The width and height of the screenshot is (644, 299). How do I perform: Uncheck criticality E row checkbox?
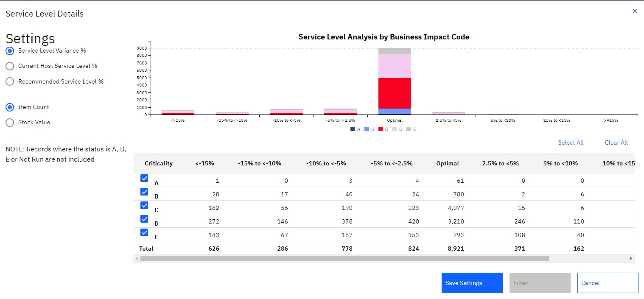click(x=144, y=232)
